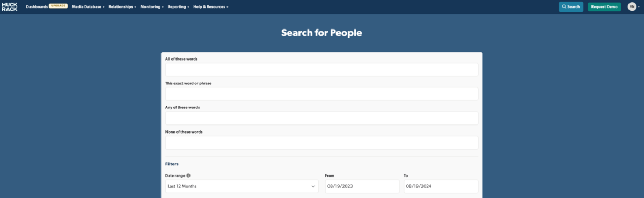The image size is (644, 198).
Task: Click the To date field 08/19/2024
Action: pos(441,186)
